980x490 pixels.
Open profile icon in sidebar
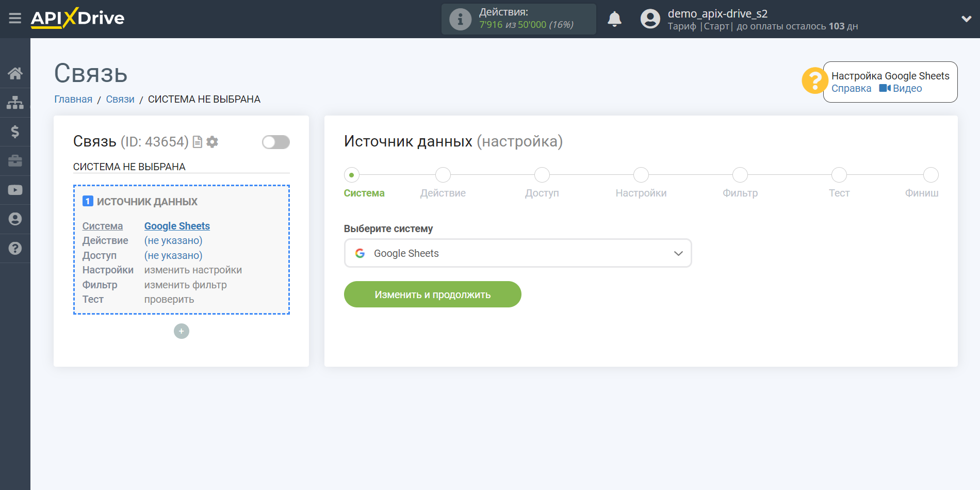tap(15, 219)
